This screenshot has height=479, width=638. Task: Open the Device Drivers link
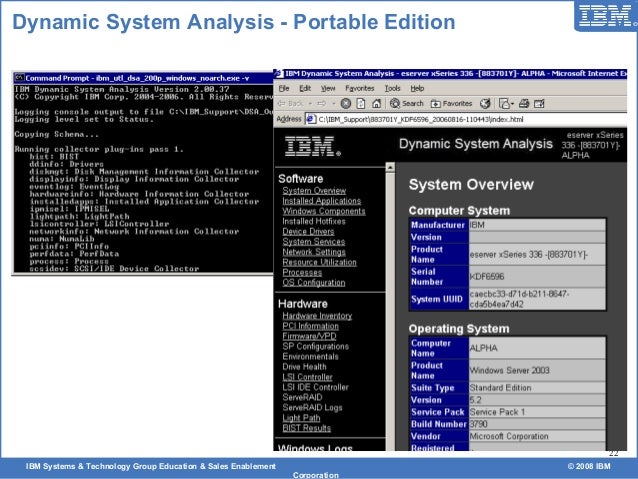click(x=308, y=231)
